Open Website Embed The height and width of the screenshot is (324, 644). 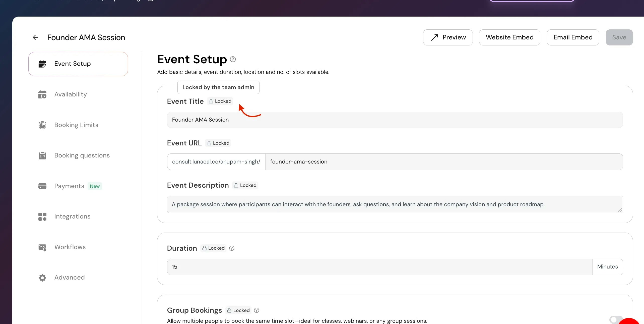509,37
